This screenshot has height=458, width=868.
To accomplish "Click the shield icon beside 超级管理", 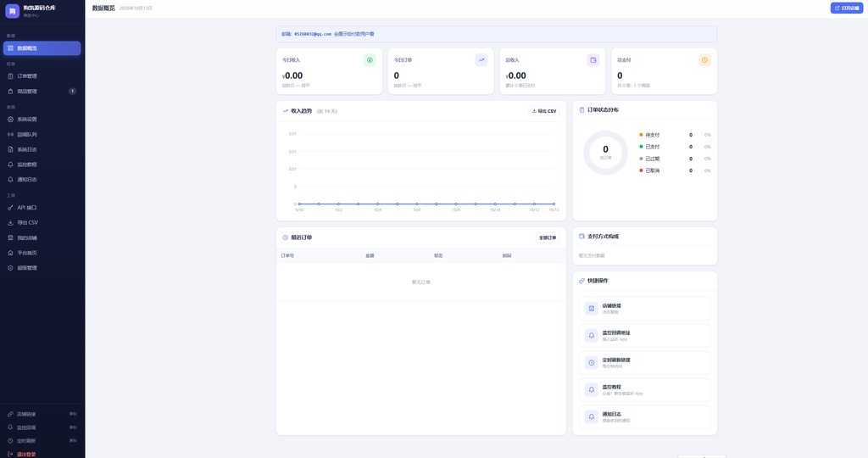I will (x=10, y=268).
